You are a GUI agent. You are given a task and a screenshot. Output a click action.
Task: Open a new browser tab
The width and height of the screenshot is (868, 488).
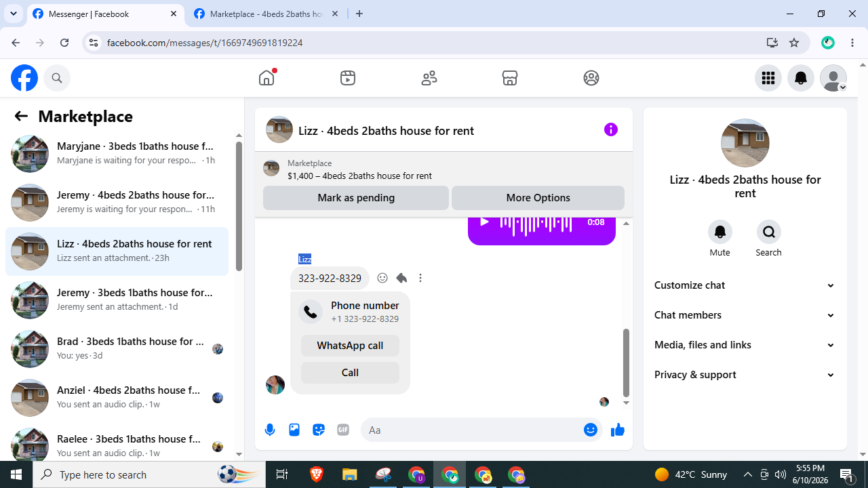(x=359, y=14)
